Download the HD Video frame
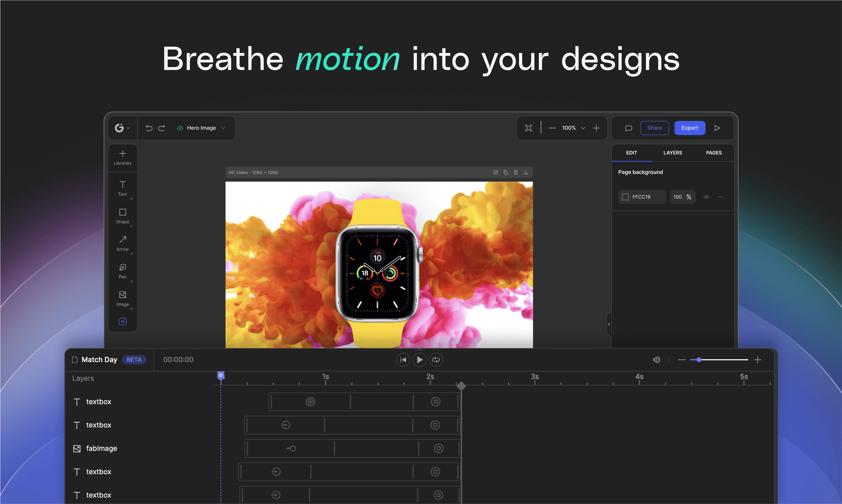The width and height of the screenshot is (842, 504). [x=526, y=173]
